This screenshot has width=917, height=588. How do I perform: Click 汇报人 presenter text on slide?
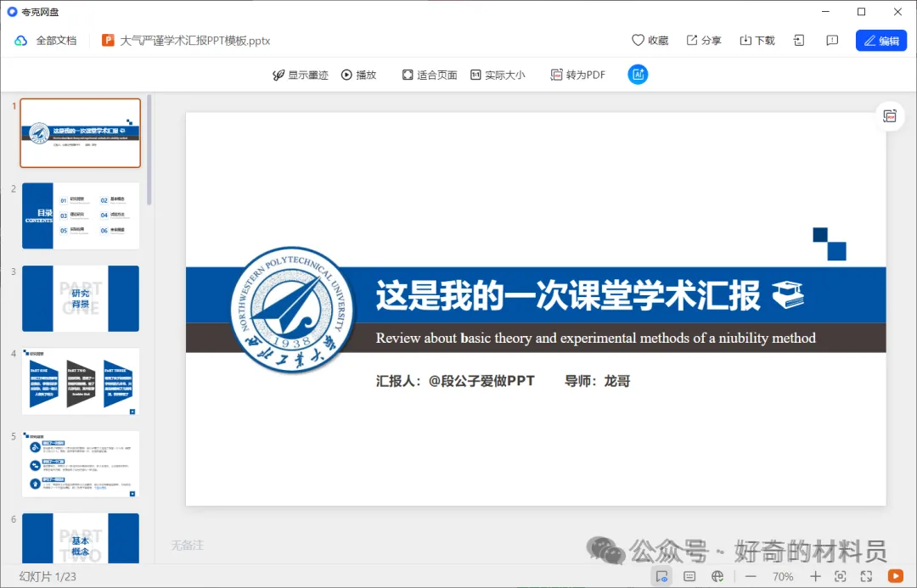point(455,381)
